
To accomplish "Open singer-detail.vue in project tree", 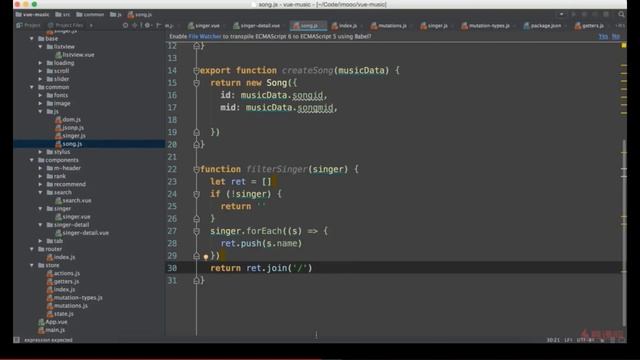I will coord(82,233).
